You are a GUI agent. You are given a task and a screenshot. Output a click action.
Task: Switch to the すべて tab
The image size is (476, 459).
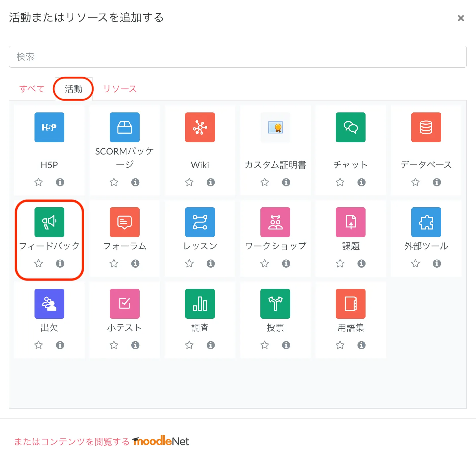(x=32, y=89)
